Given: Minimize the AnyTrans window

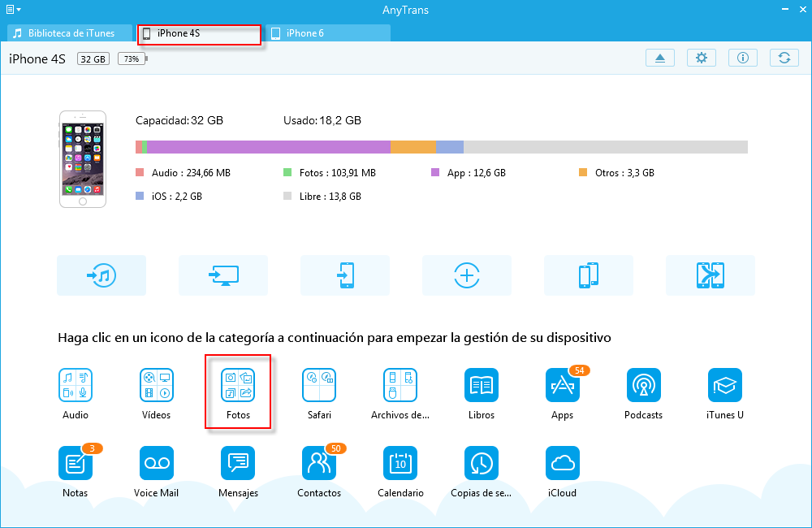Looking at the screenshot, I should (785, 9).
